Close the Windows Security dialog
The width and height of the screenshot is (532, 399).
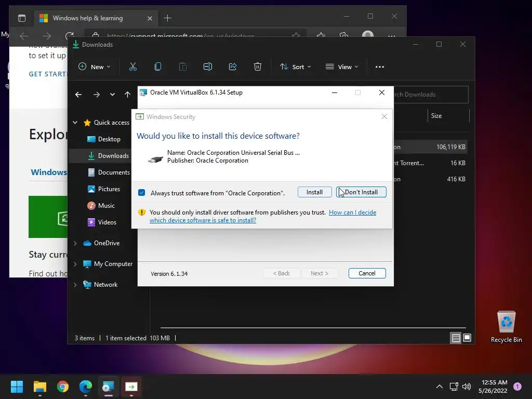[x=384, y=117]
